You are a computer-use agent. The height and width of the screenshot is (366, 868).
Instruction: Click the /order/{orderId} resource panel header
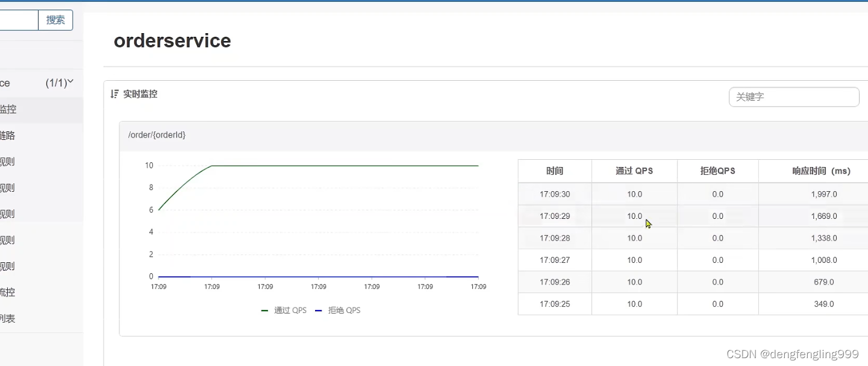click(157, 135)
